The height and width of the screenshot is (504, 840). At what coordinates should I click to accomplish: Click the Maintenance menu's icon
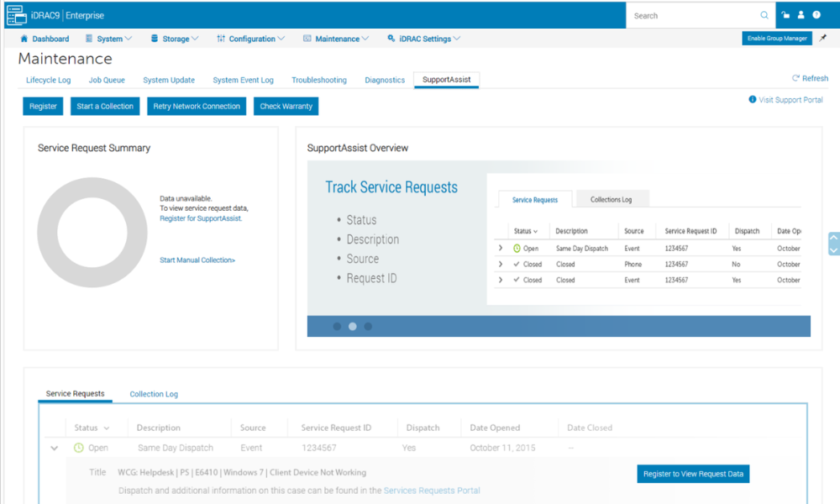[x=307, y=39]
